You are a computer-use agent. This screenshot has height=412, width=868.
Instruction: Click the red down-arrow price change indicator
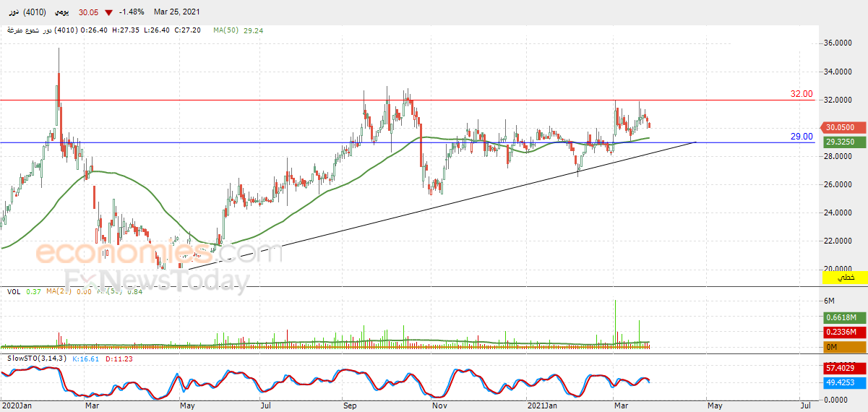[108, 12]
